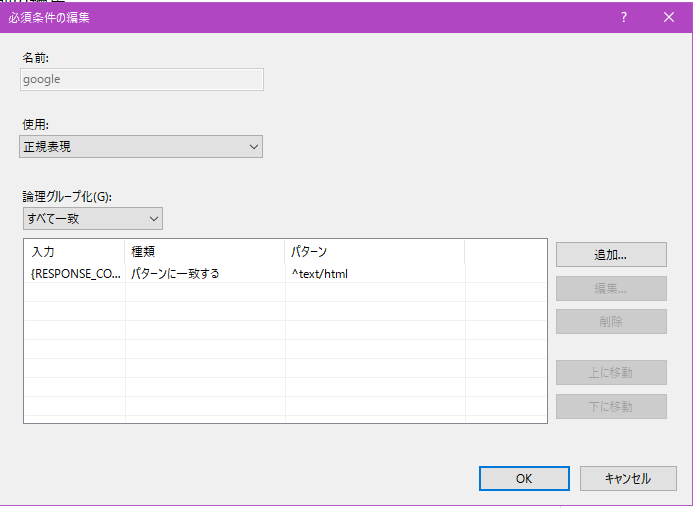Select the ^text/html pattern cell
The height and width of the screenshot is (508, 695).
click(375, 274)
